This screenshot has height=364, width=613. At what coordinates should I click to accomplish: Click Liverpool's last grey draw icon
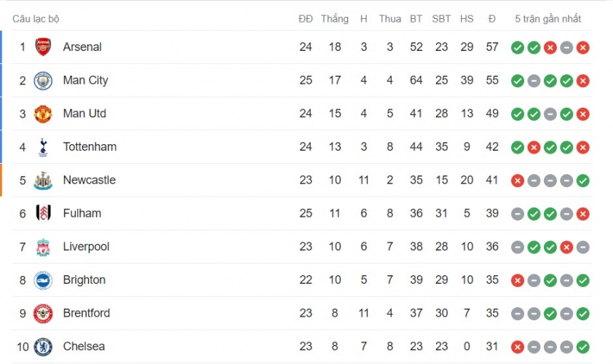click(582, 247)
